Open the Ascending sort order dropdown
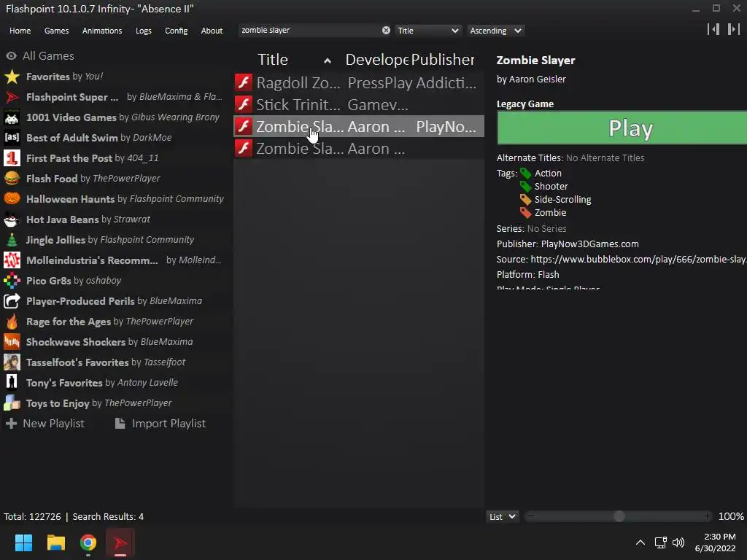This screenshot has width=747, height=560. click(x=495, y=31)
